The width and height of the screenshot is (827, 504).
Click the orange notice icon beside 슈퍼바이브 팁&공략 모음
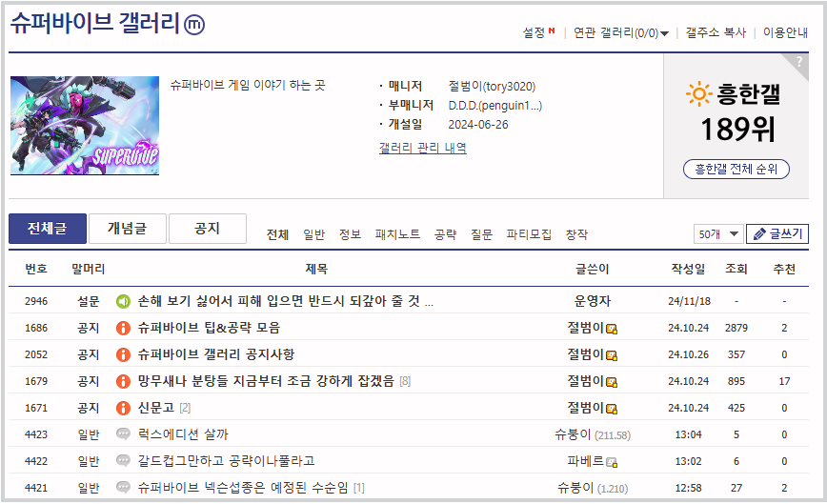click(x=123, y=329)
